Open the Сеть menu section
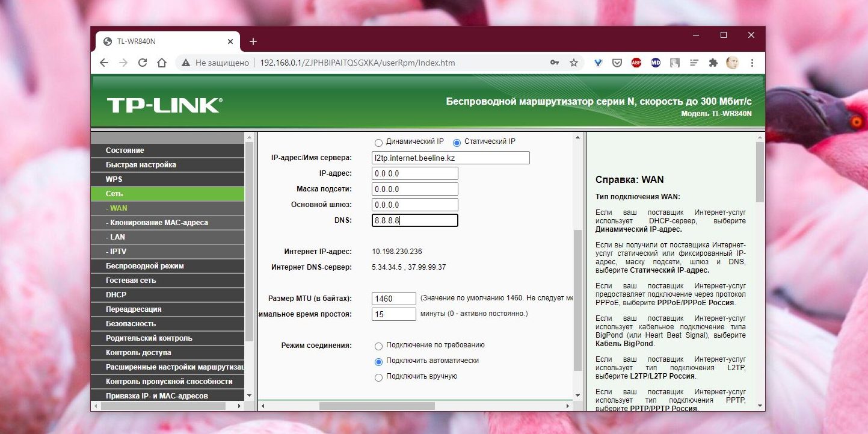The image size is (868, 434). point(168,194)
